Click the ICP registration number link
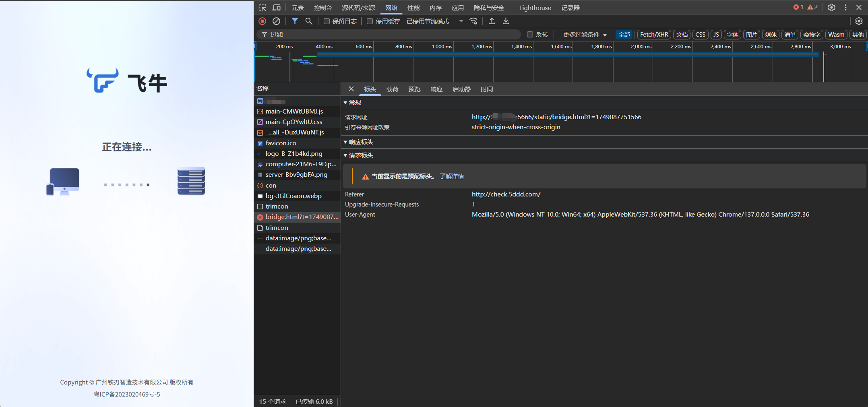The height and width of the screenshot is (407, 868). point(127,395)
